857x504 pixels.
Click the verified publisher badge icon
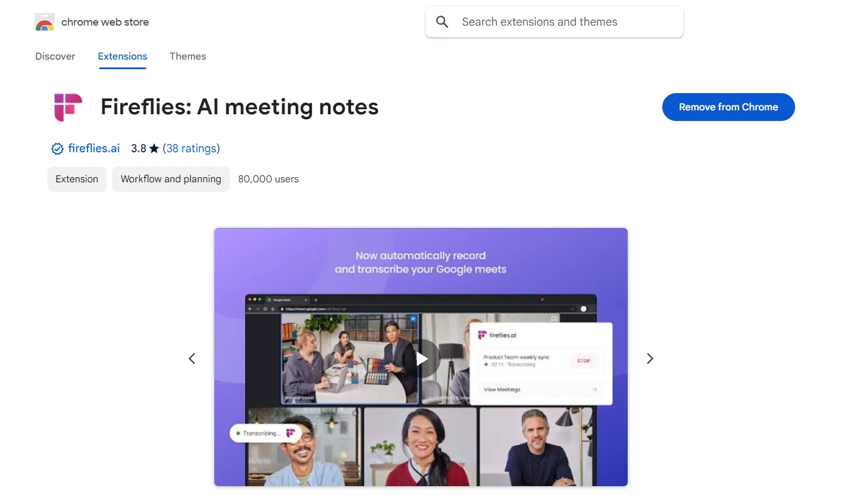point(57,149)
